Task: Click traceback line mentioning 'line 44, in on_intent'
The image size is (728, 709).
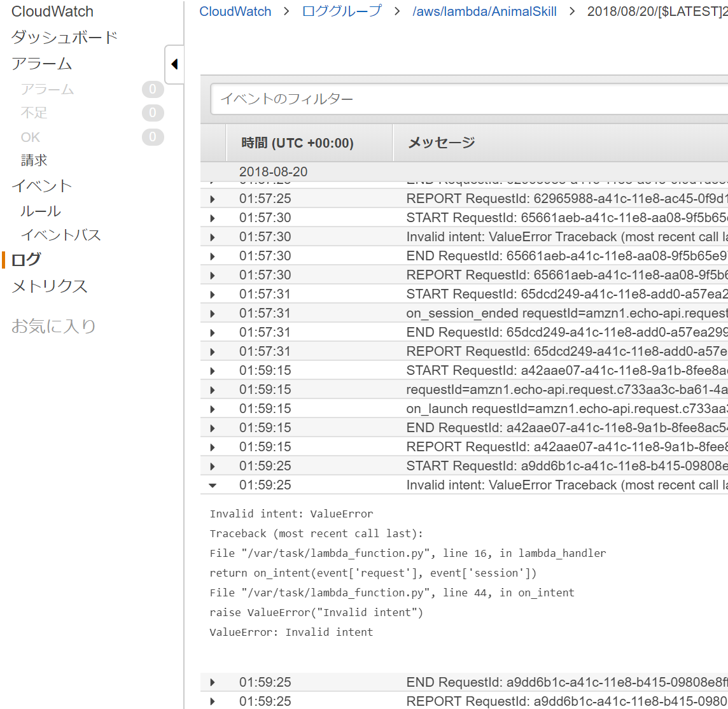Action: coord(392,593)
